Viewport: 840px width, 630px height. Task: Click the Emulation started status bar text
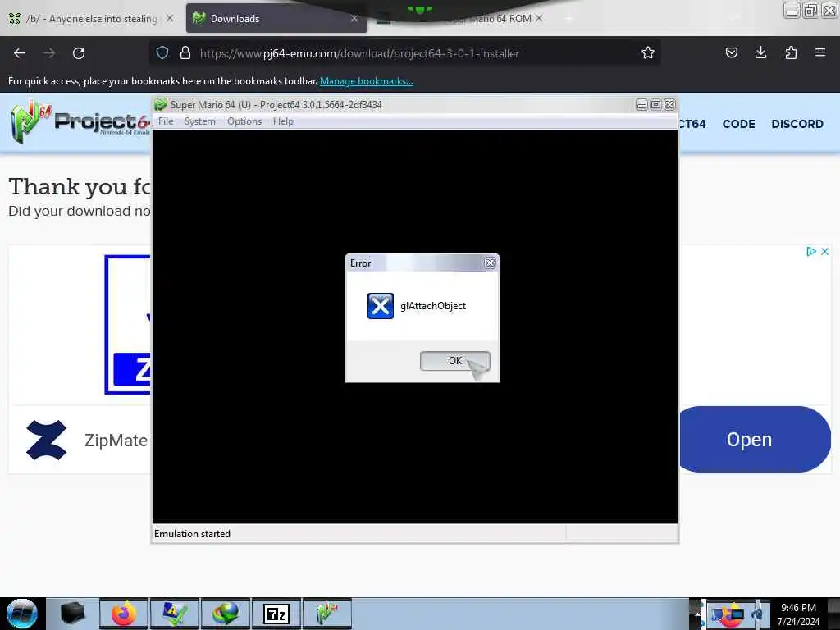pos(192,533)
